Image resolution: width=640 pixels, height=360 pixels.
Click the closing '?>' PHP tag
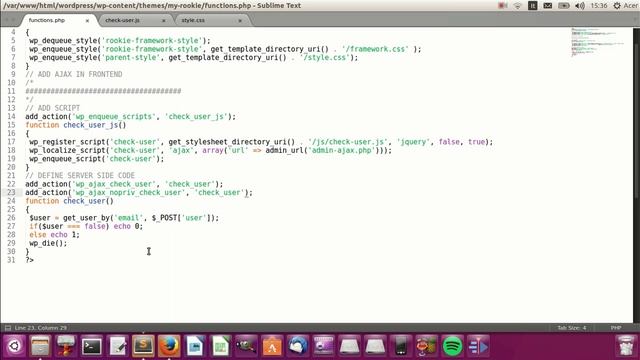tap(29, 260)
